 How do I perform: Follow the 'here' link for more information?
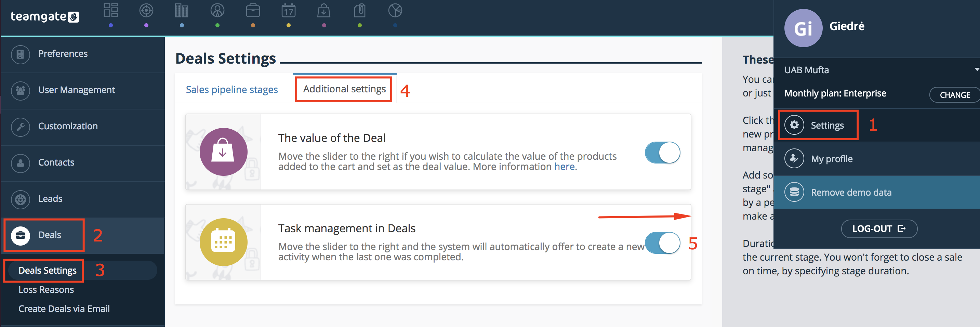pos(564,167)
